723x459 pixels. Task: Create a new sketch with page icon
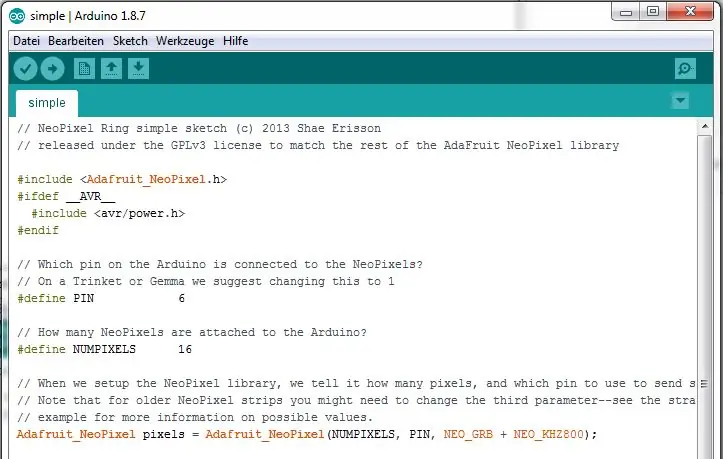[84, 69]
